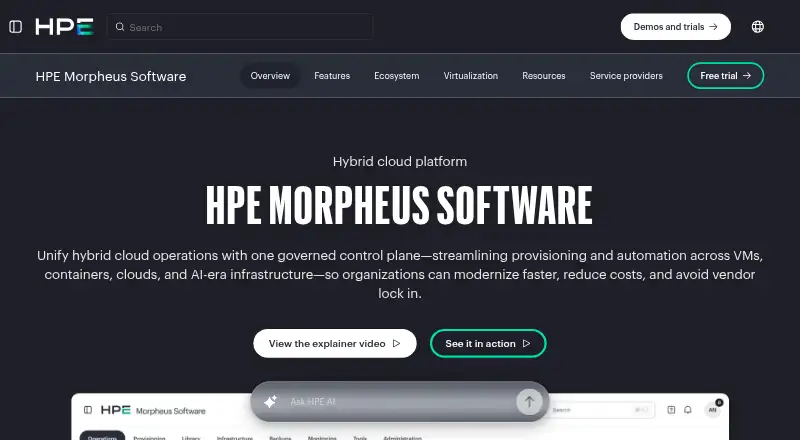
Task: Open the Resources tab
Action: click(544, 76)
